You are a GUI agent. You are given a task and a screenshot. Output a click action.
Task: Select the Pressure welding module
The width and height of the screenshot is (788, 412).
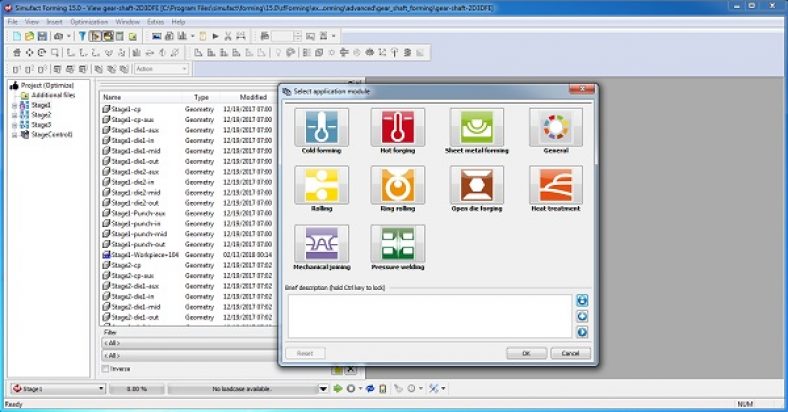click(397, 244)
